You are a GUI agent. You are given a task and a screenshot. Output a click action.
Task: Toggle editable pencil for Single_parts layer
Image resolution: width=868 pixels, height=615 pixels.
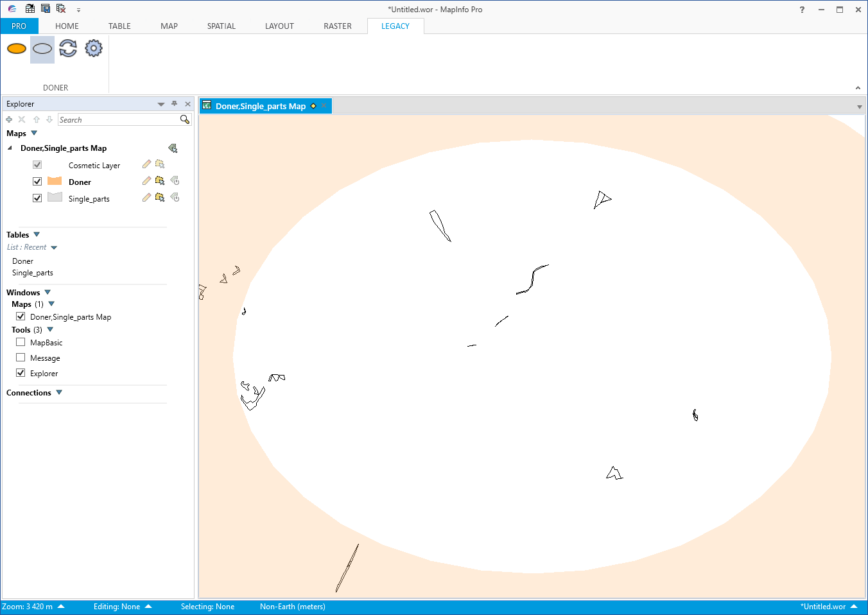pyautogui.click(x=146, y=198)
